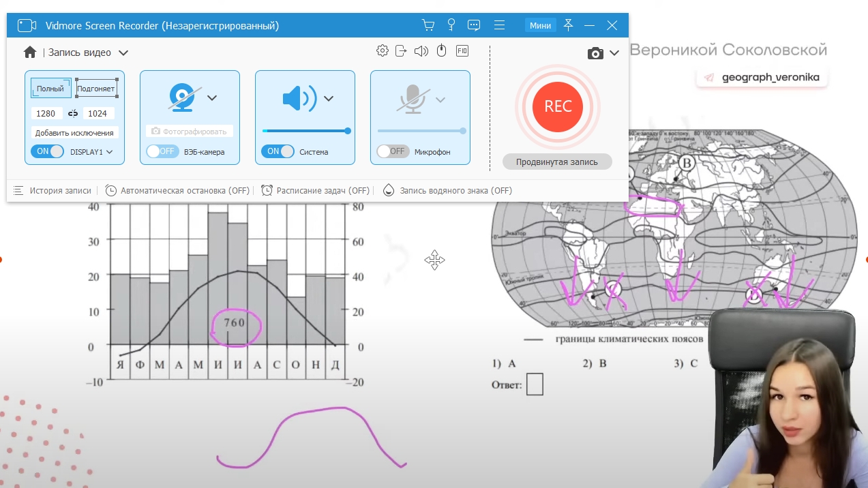
Task: Enable the ВЭБ-камера toggle
Action: (x=162, y=151)
